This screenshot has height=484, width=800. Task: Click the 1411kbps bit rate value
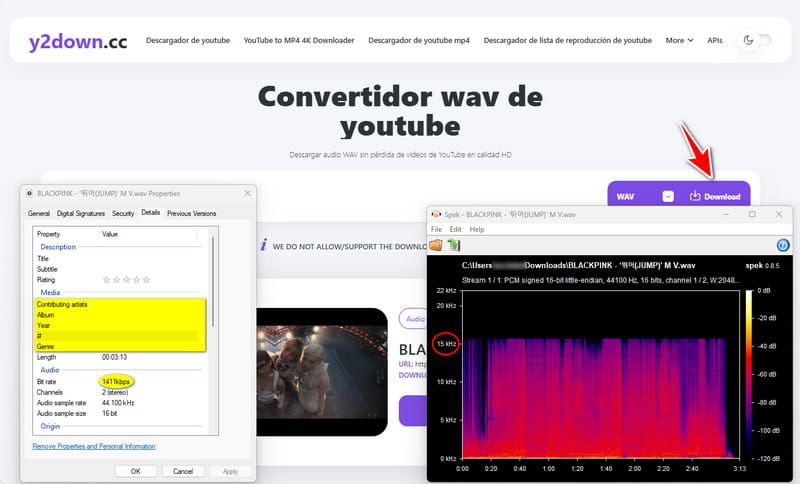pos(116,381)
